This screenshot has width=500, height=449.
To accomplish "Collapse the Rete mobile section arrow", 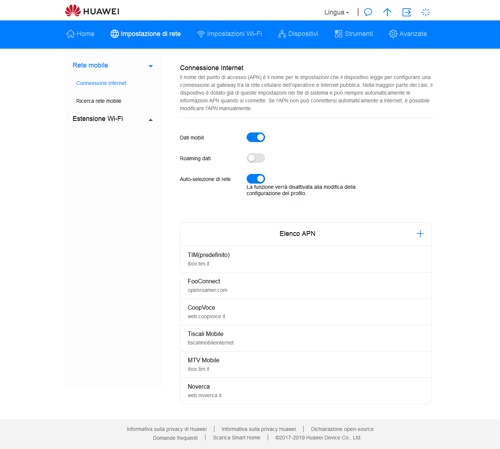I will coord(151,66).
